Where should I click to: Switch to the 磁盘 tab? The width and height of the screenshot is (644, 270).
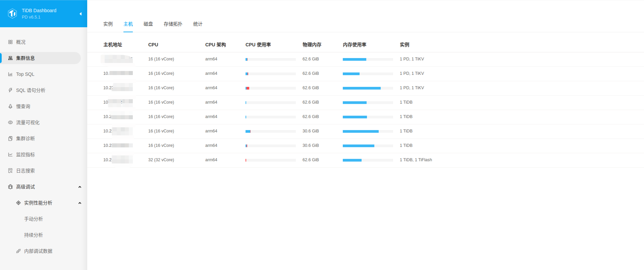tap(148, 24)
